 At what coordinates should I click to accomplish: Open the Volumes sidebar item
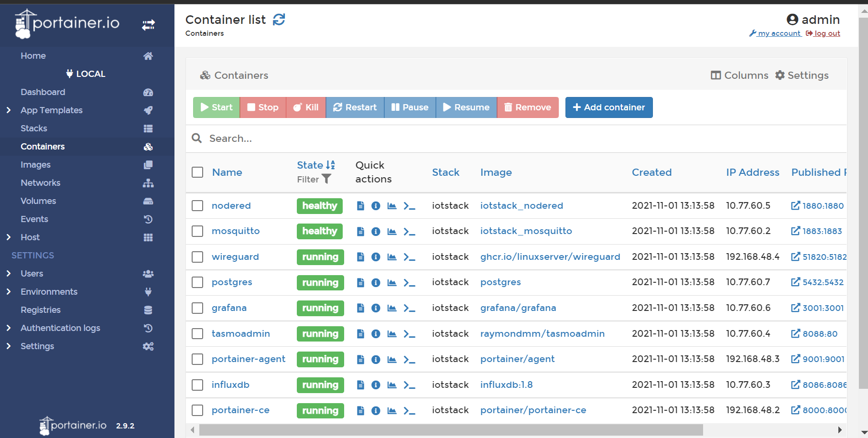tap(38, 201)
